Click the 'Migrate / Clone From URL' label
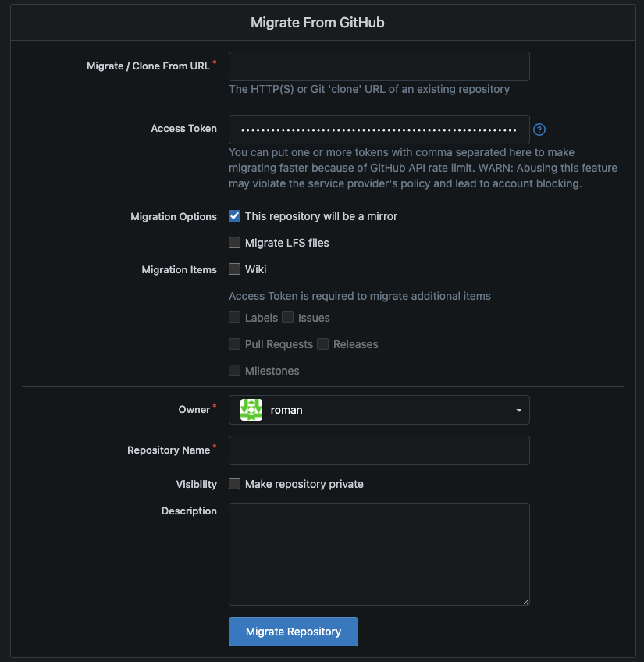Image resolution: width=644 pixels, height=662 pixels. click(x=148, y=66)
